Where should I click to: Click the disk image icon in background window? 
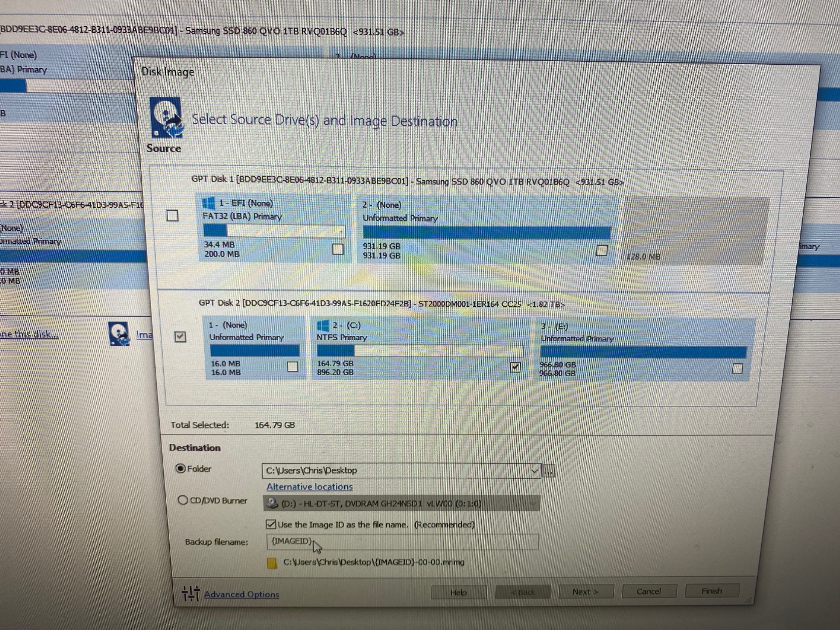119,334
